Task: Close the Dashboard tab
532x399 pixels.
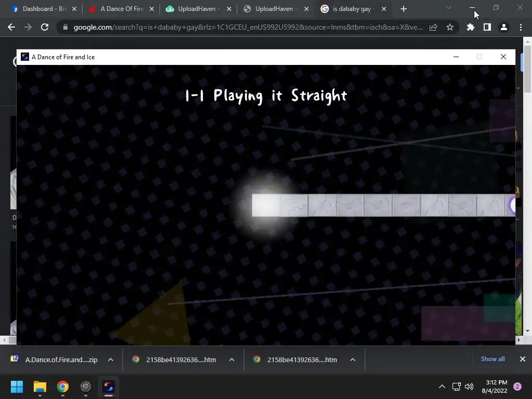Action: coord(74,9)
